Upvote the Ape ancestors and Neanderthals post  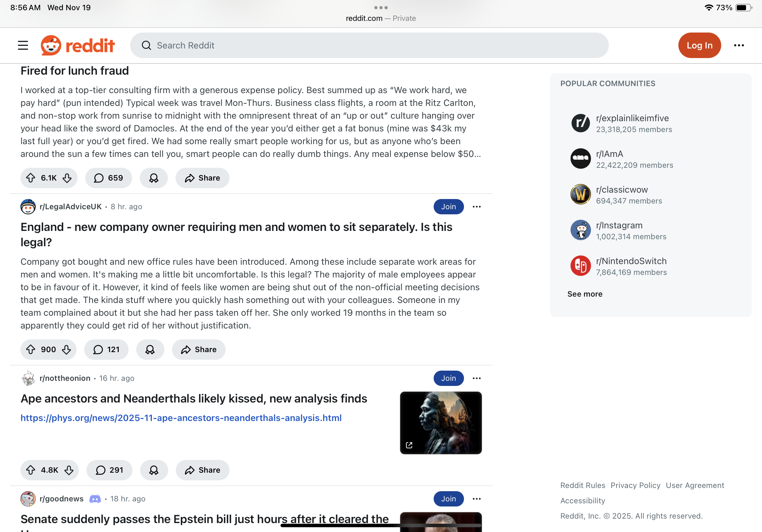point(31,470)
